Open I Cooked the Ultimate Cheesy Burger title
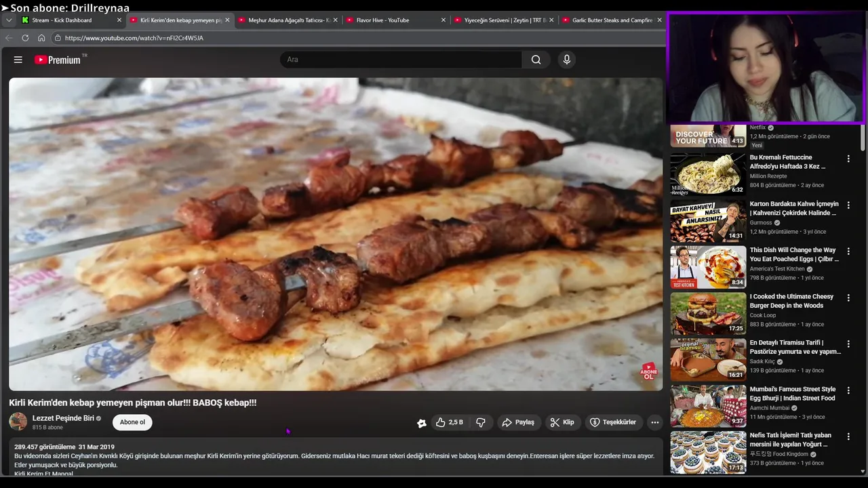Viewport: 868px width, 488px height. click(791, 301)
